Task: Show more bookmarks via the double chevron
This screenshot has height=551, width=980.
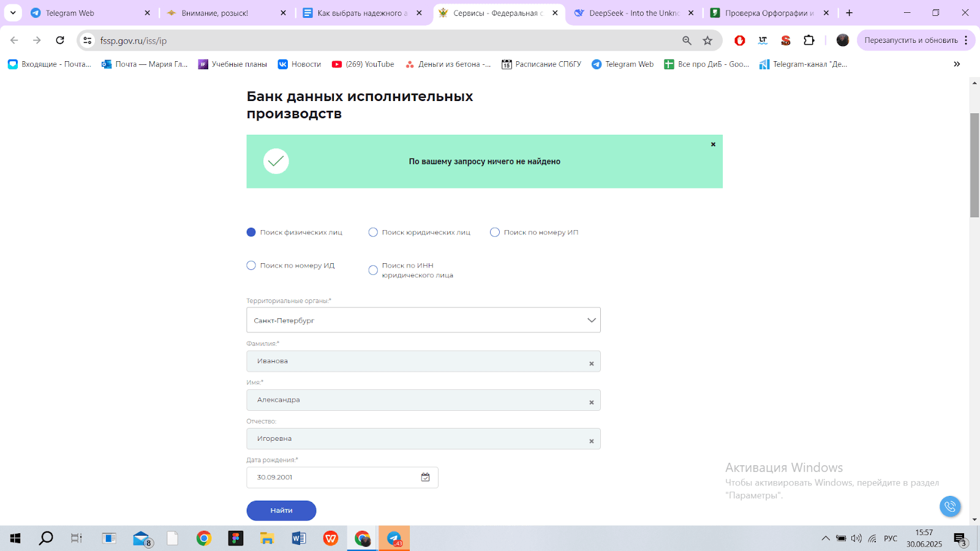Action: pyautogui.click(x=957, y=64)
